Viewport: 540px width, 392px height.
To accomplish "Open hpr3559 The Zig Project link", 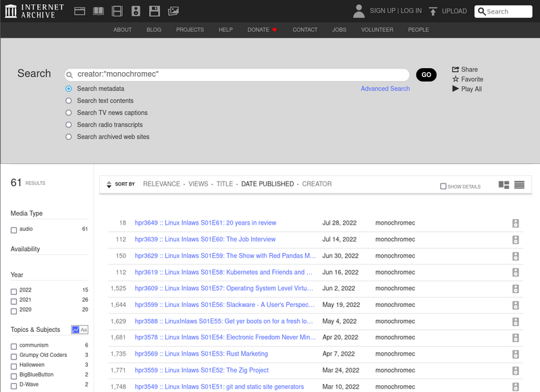I will coord(202,370).
